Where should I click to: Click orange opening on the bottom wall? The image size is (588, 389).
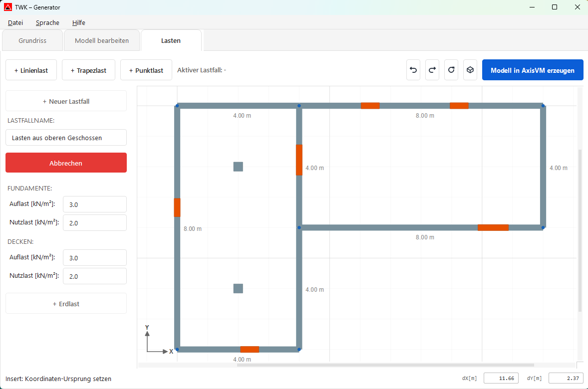pos(250,349)
